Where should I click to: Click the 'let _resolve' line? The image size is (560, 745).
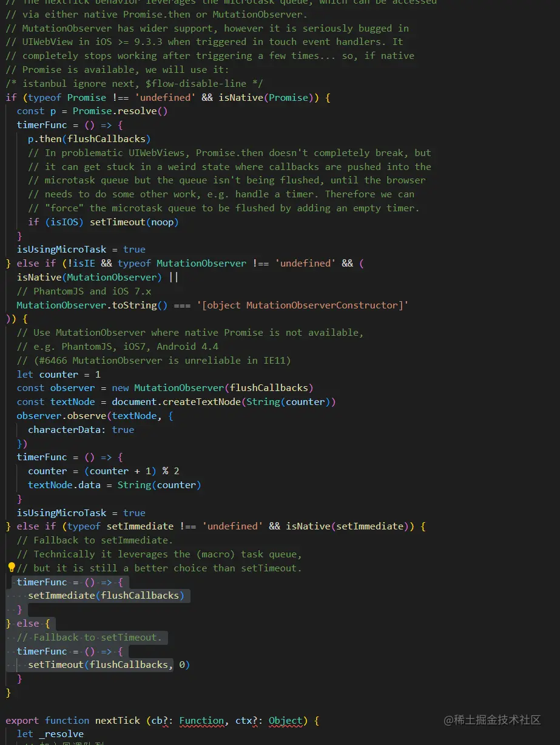[x=50, y=734]
